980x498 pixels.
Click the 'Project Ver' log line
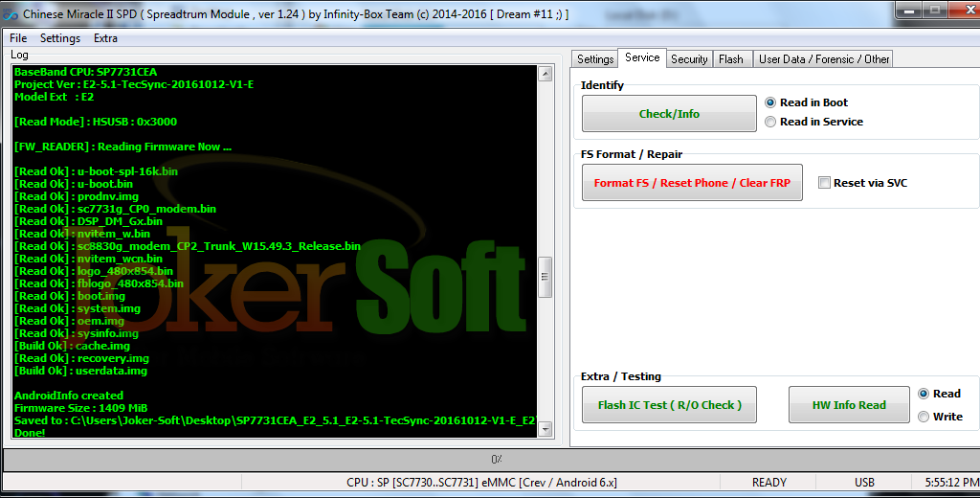tap(134, 84)
